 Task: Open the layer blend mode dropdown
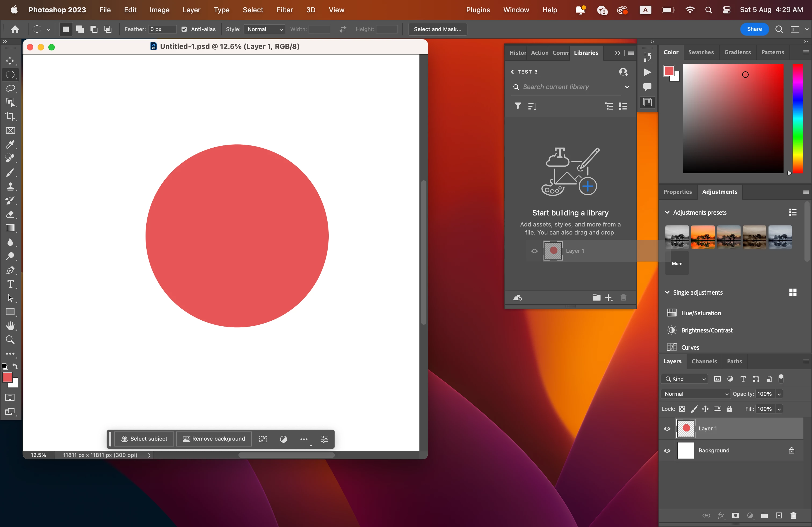pos(695,394)
